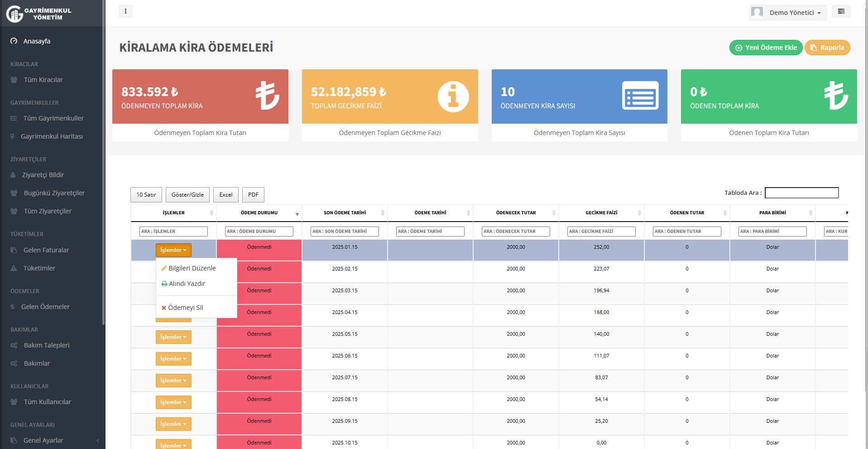Open the Demo Yönetici user dropdown
This screenshot has height=449, width=868.
(788, 13)
